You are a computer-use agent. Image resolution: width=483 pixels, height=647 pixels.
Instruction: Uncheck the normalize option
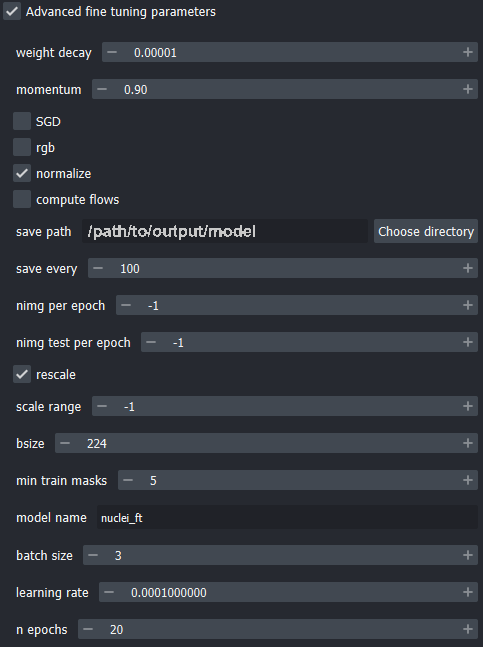pyautogui.click(x=22, y=173)
